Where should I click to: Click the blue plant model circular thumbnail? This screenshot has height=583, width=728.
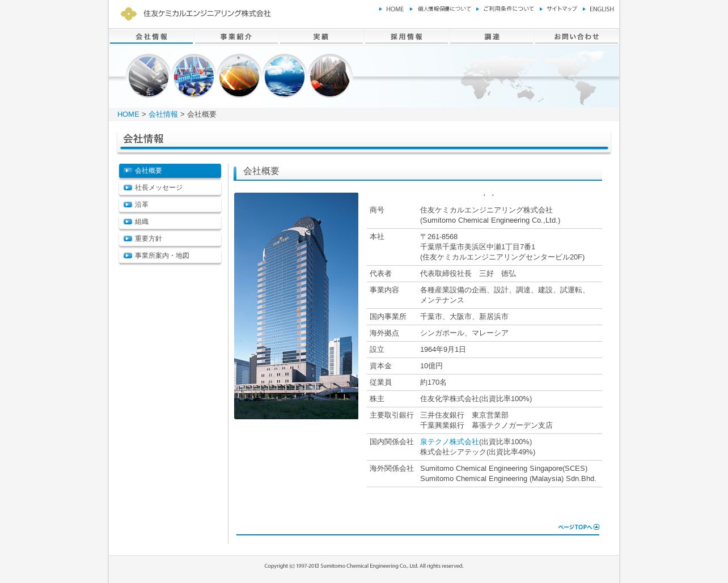[x=193, y=76]
